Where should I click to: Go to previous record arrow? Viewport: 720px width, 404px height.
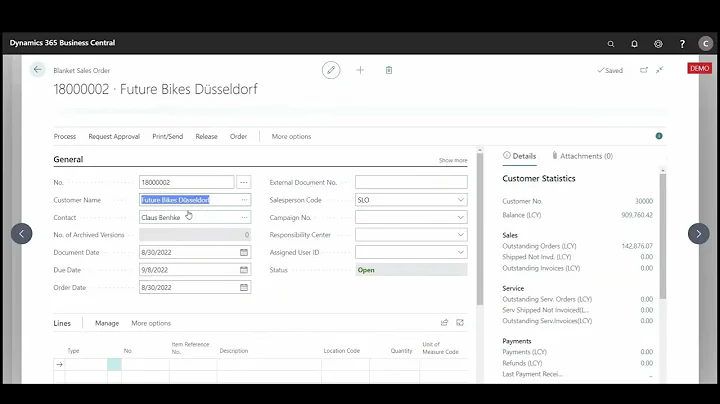[x=22, y=234]
